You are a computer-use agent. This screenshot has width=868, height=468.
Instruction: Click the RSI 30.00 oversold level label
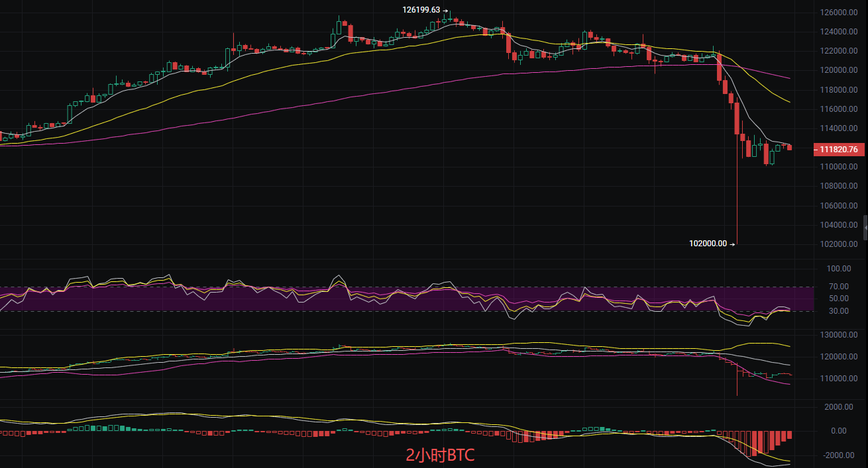[x=840, y=311]
